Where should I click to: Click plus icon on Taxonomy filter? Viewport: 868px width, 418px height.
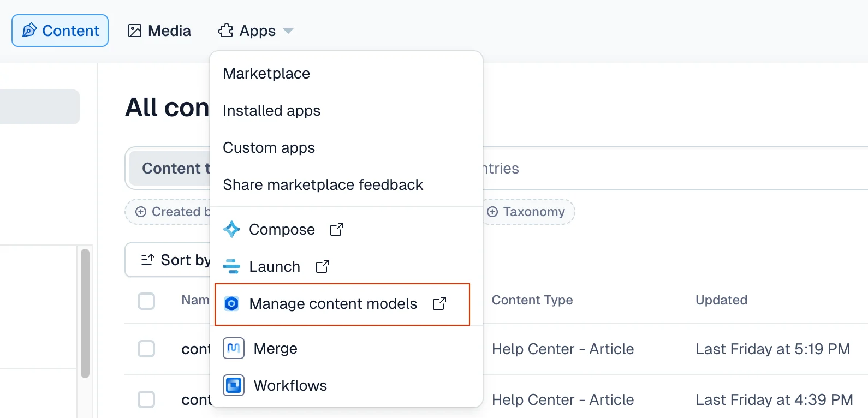coord(492,212)
